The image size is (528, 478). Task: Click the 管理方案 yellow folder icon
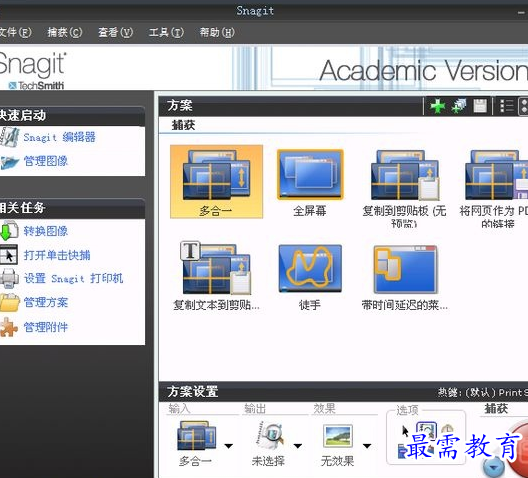(x=9, y=302)
